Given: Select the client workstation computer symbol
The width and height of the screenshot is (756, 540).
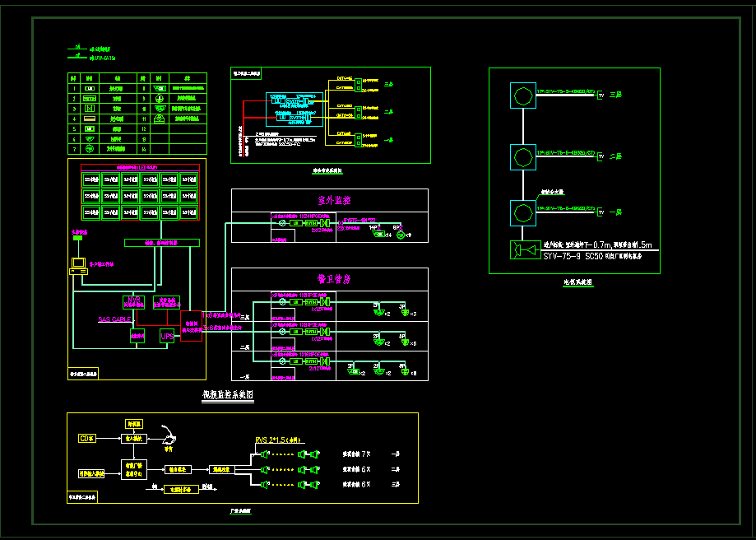Looking at the screenshot, I should 78,265.
